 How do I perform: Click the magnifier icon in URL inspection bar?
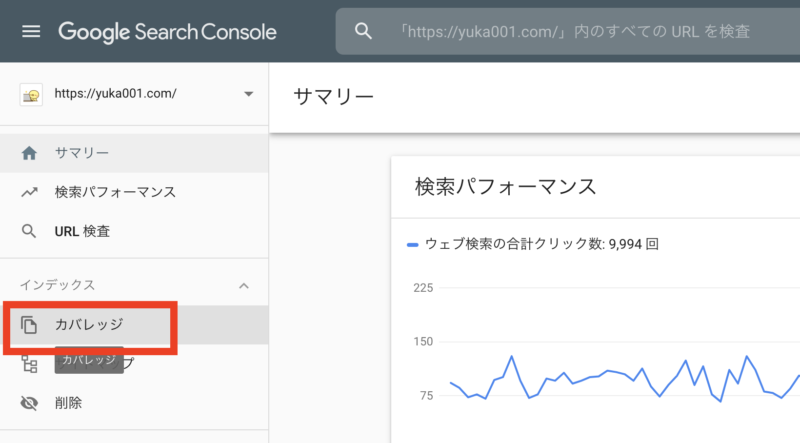tap(363, 31)
